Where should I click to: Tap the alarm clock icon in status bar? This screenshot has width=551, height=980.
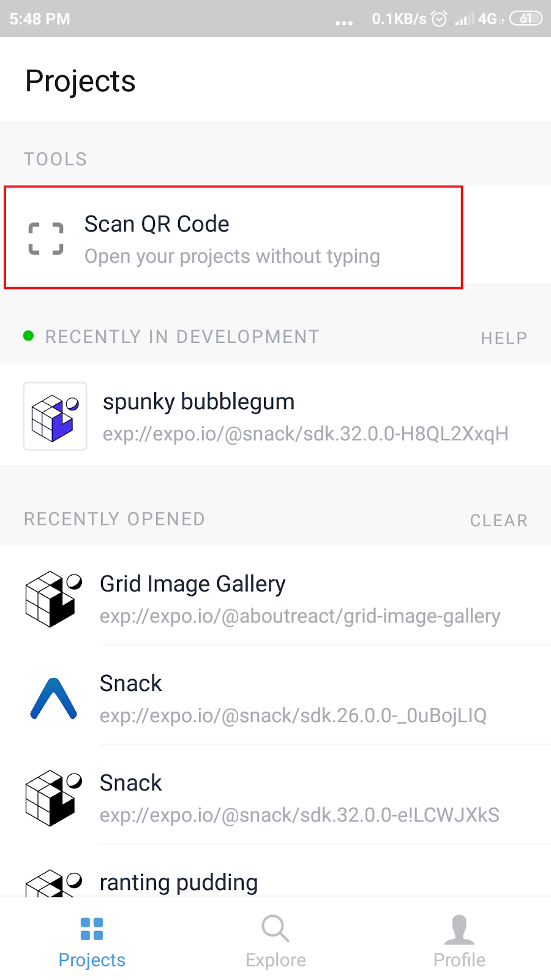(438, 19)
